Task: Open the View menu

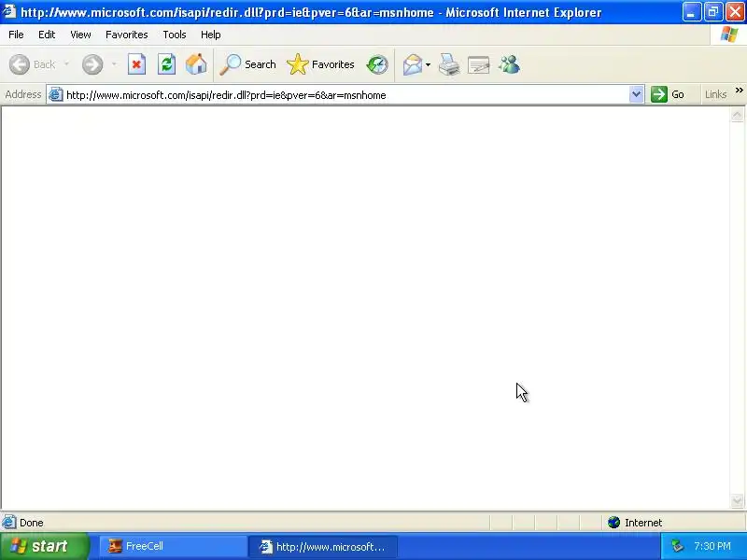Action: pyautogui.click(x=80, y=35)
